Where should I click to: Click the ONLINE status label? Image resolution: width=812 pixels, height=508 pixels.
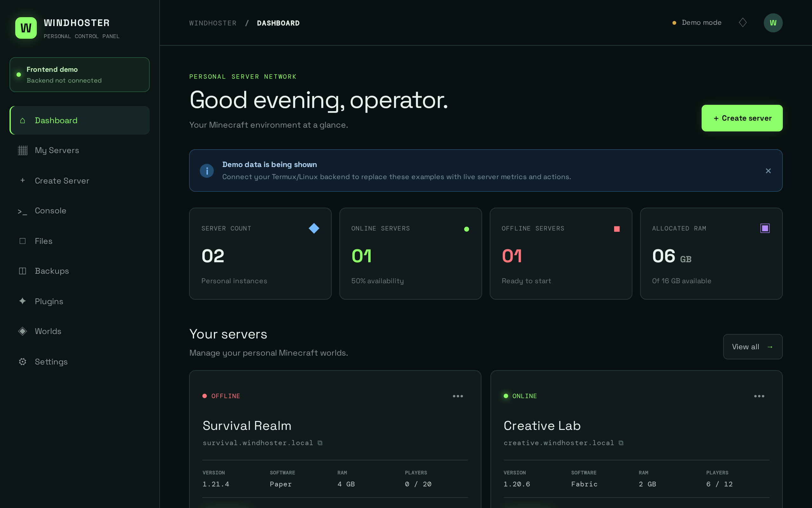tap(524, 396)
